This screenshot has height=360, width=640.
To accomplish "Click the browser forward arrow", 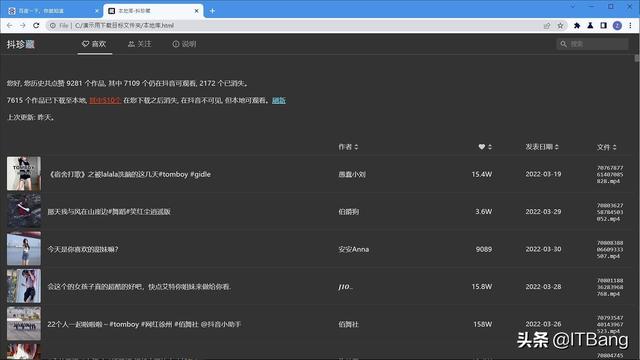I will (22, 25).
